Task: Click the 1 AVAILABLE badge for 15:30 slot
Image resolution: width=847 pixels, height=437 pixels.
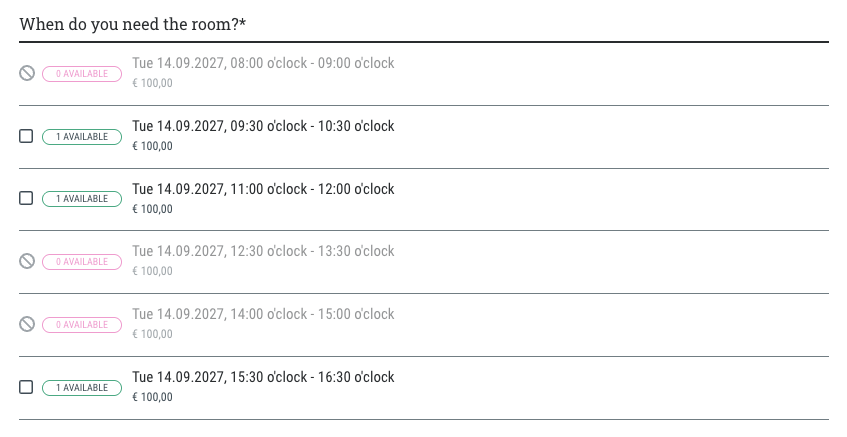Action: (x=81, y=387)
